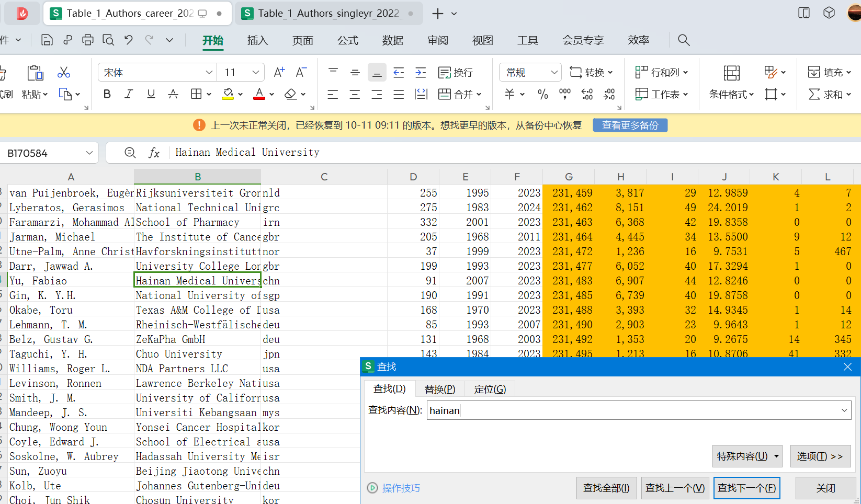Open Print Preview icon
Image resolution: width=861 pixels, height=504 pixels.
(108, 40)
